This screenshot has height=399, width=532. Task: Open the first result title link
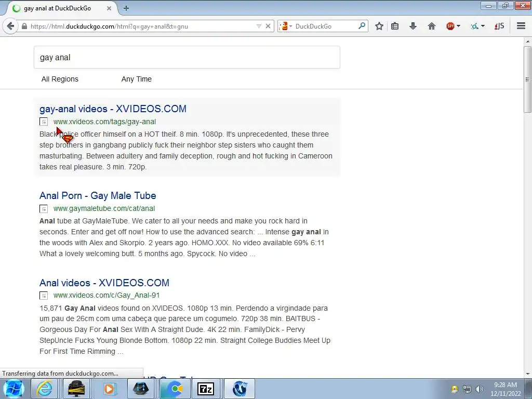click(x=113, y=109)
